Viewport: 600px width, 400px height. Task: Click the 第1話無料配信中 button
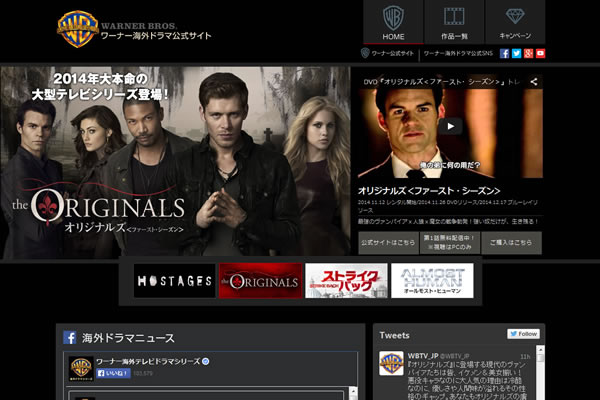(x=450, y=243)
